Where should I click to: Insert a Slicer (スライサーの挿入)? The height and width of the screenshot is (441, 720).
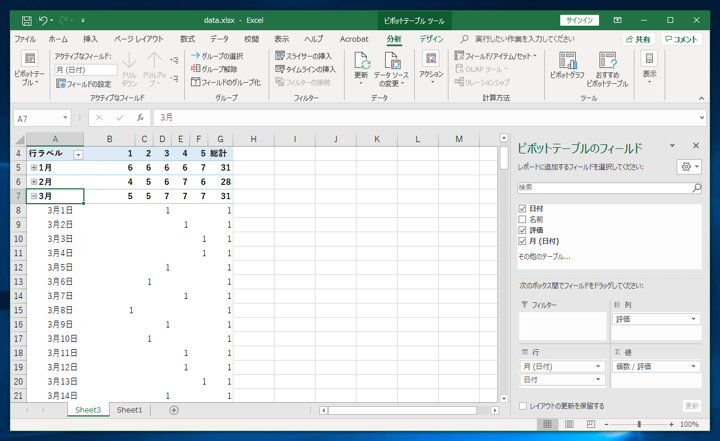(x=304, y=56)
